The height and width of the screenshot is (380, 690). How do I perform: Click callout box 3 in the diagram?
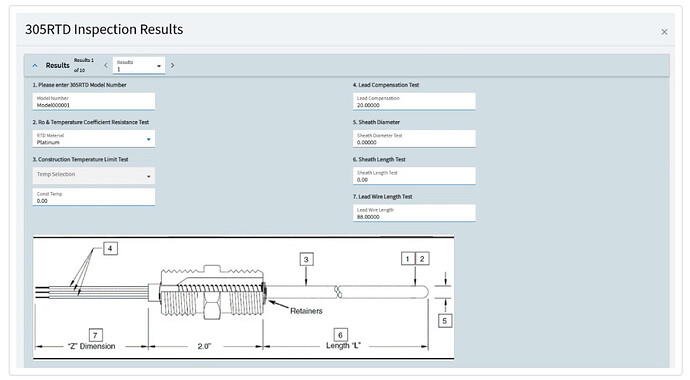coord(306,259)
